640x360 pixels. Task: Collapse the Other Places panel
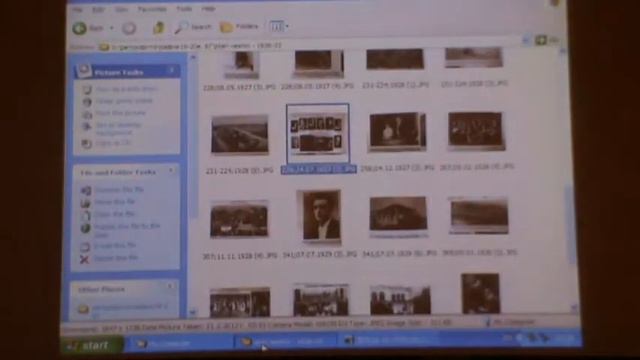click(x=170, y=287)
